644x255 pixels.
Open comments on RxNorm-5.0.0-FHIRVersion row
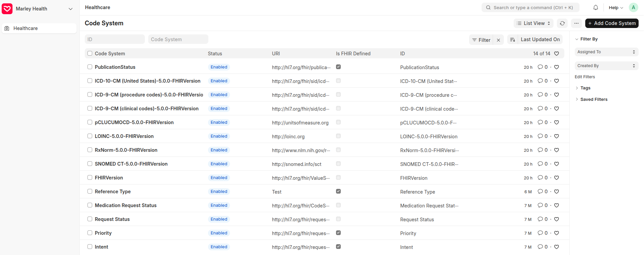tap(543, 150)
